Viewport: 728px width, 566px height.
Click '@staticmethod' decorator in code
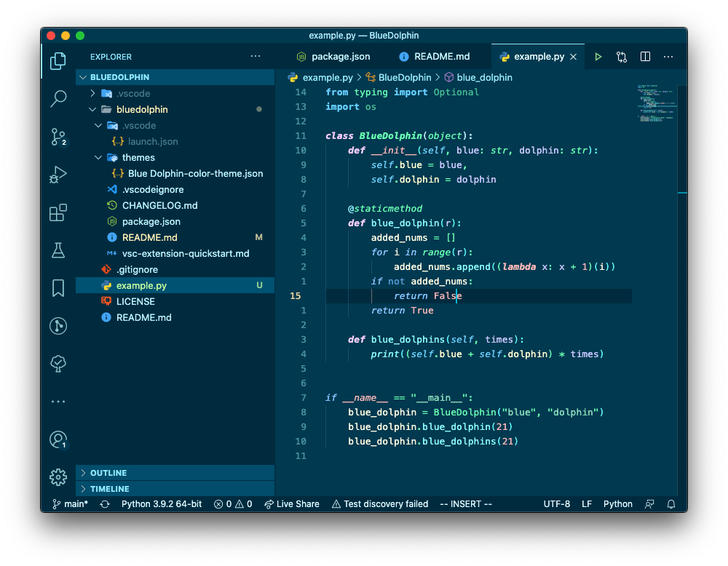[x=385, y=209]
